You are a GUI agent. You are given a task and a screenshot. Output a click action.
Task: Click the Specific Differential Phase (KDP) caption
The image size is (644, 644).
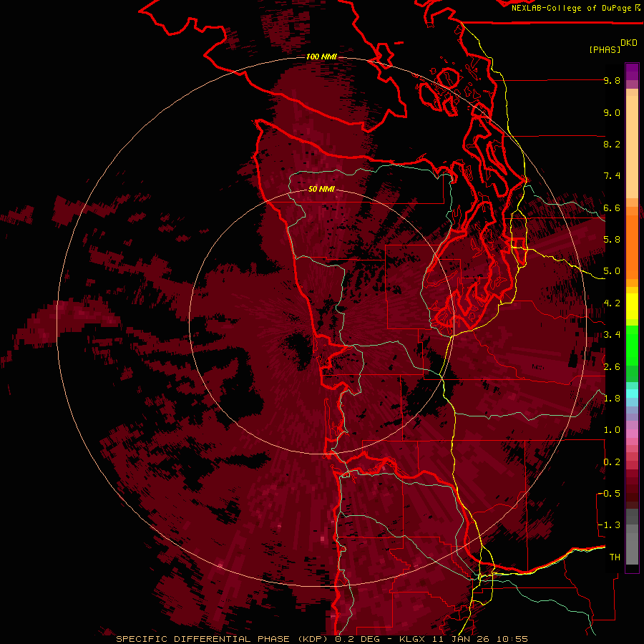[221, 639]
